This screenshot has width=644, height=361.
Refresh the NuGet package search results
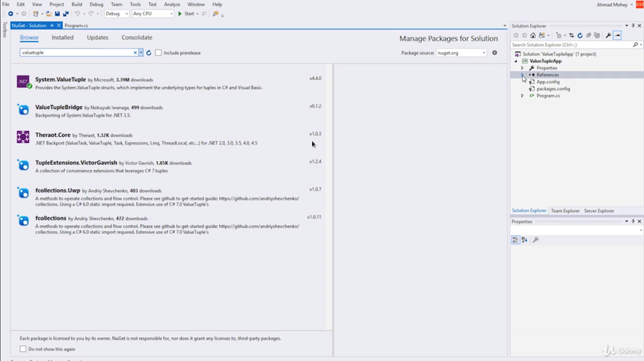pyautogui.click(x=148, y=53)
